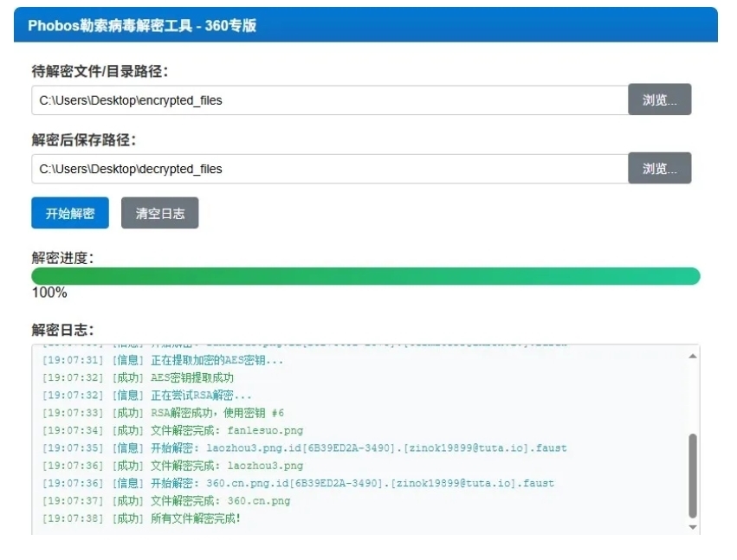This screenshot has width=737, height=560.
Task: Click the log scrollbar down arrow
Action: [692, 526]
